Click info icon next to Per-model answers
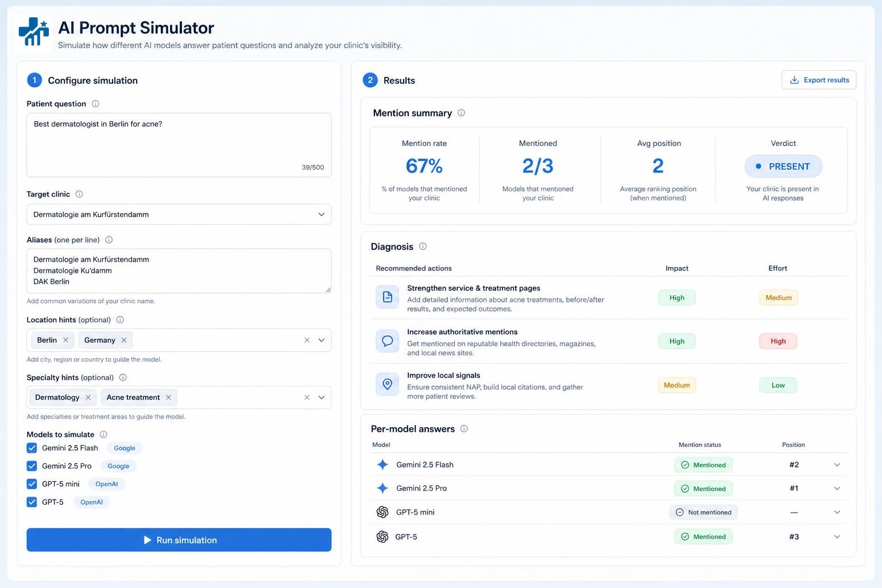882x588 pixels. [x=464, y=429]
